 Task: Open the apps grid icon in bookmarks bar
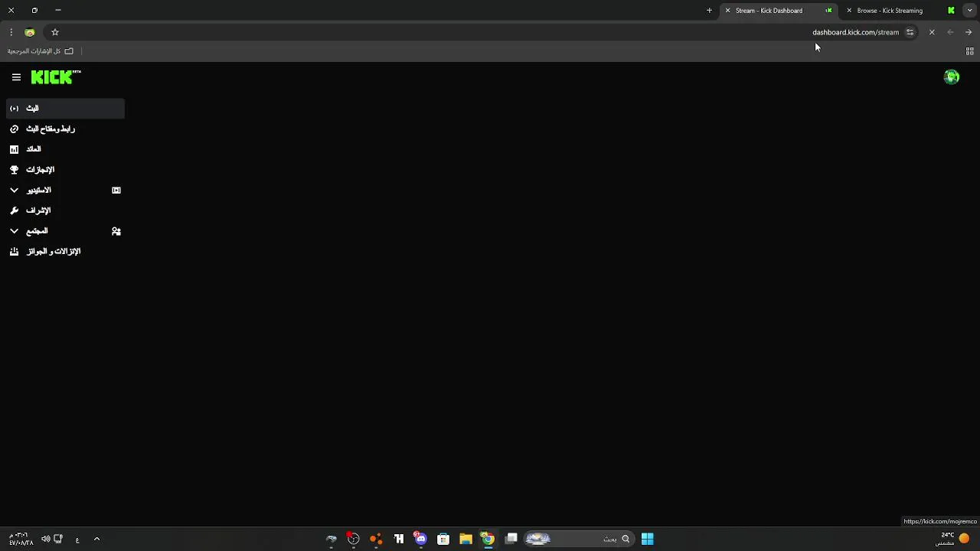click(x=969, y=51)
